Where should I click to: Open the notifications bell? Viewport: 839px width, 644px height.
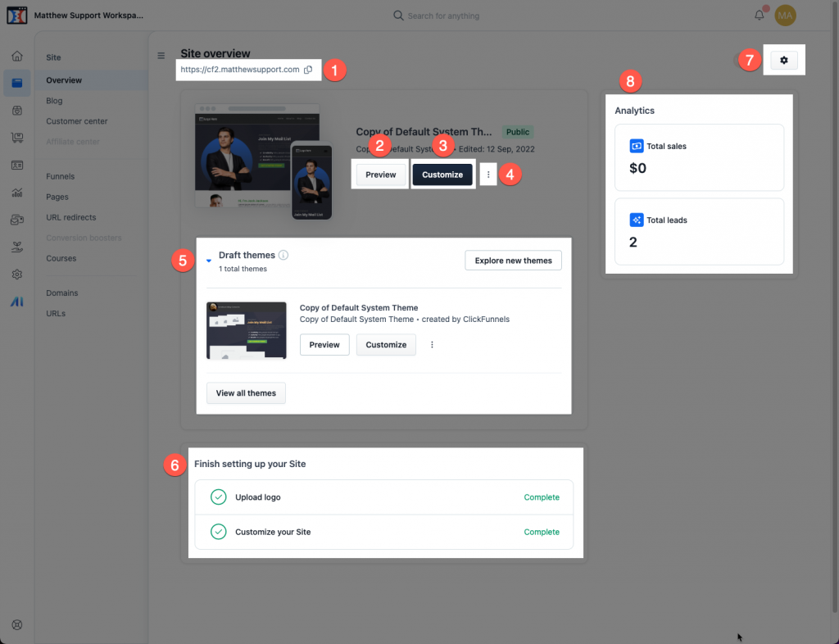click(759, 15)
